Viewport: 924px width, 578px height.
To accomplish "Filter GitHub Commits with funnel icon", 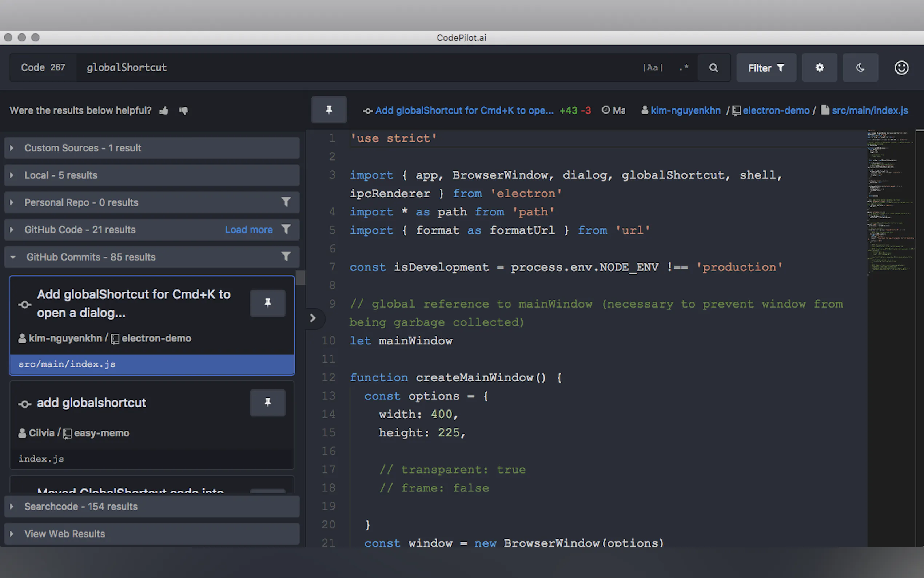I will point(286,257).
